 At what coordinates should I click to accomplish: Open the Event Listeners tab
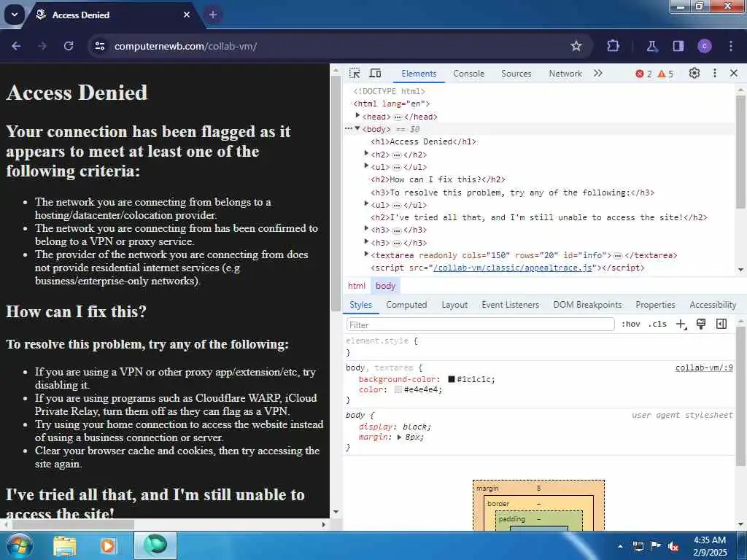tap(510, 305)
